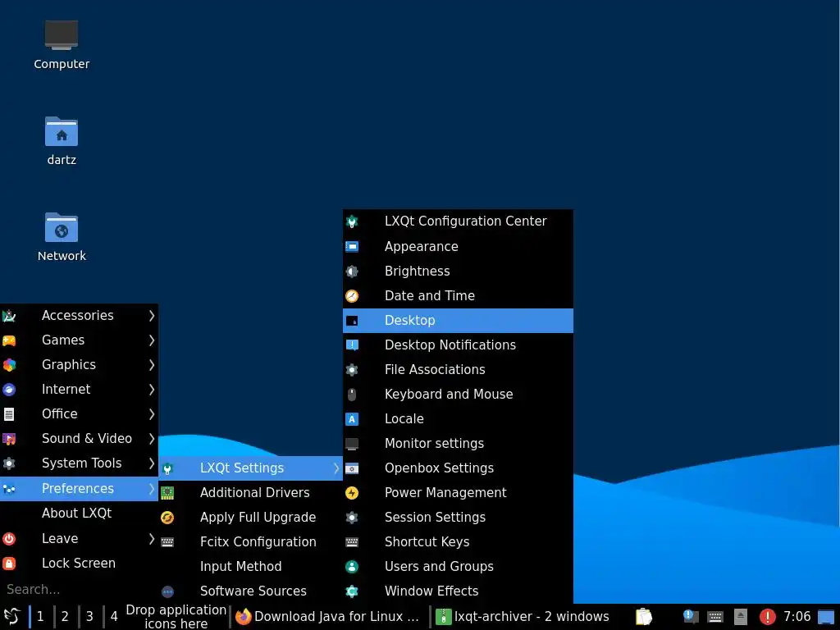Expand the Office submenu arrow

tap(152, 414)
